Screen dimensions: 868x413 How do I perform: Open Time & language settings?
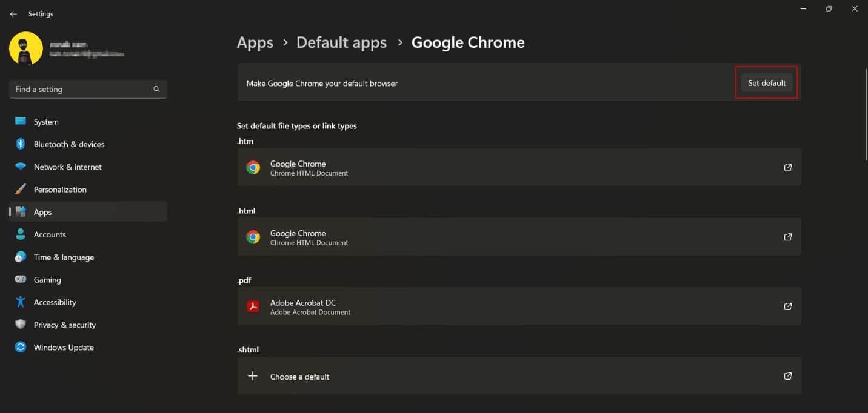[x=64, y=257]
